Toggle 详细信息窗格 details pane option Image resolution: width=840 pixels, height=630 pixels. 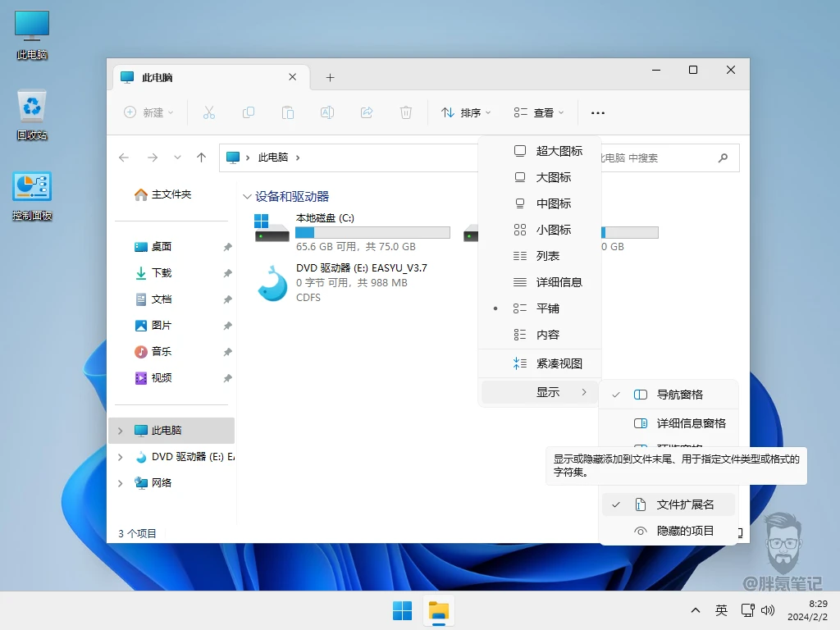click(x=668, y=423)
